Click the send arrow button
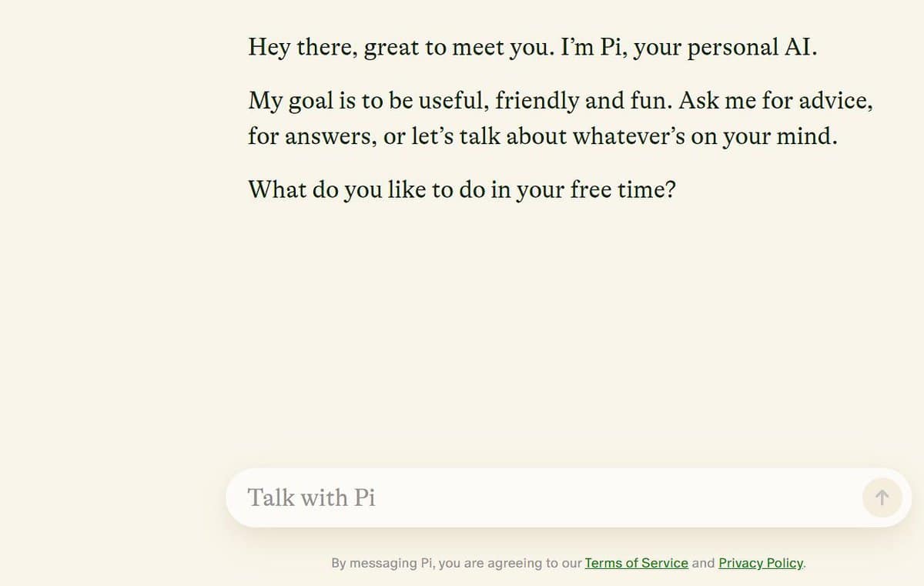The image size is (924, 586). point(882,497)
